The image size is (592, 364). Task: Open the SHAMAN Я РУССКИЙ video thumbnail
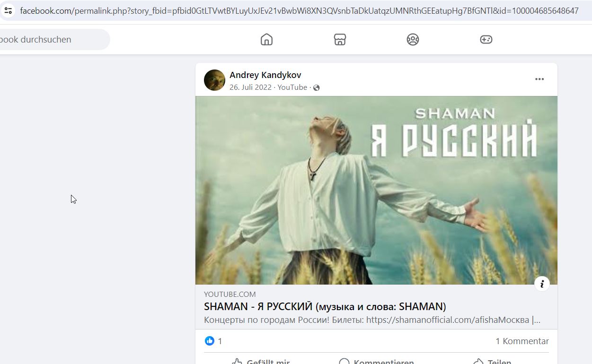point(376,190)
